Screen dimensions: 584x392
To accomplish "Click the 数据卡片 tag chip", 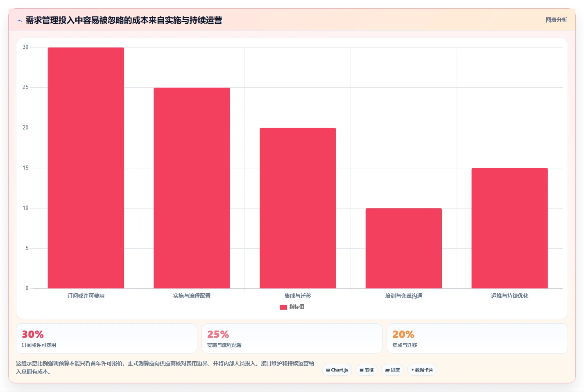I will pos(422,370).
